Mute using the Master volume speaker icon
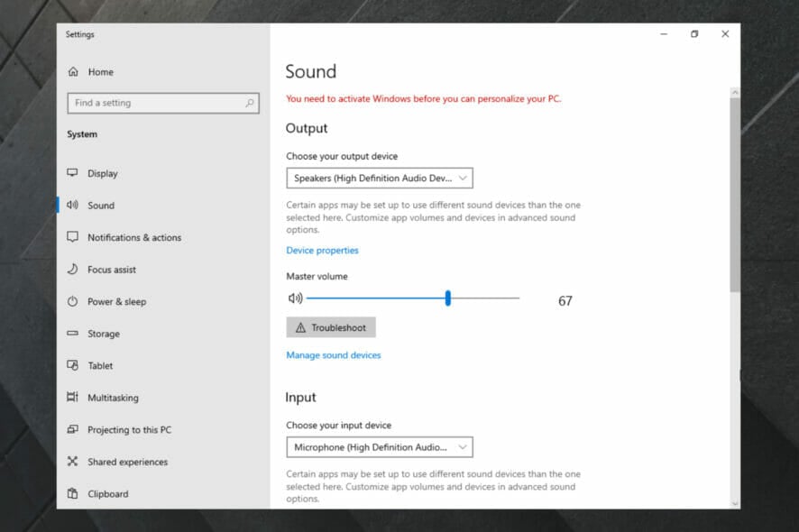This screenshot has width=799, height=532. [295, 298]
